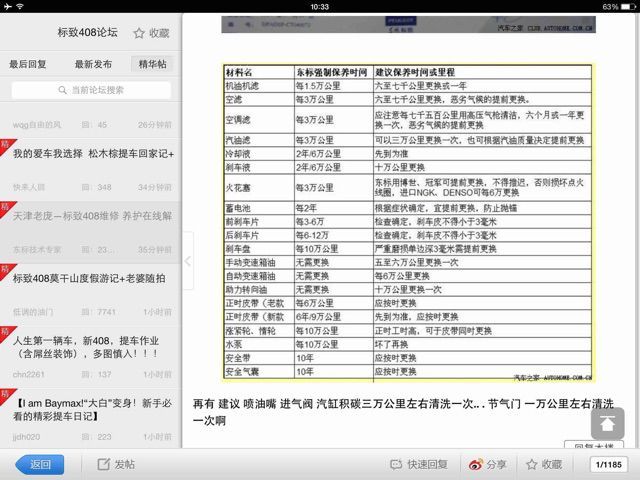
Task: Tap author name 快来人间
Action: coord(29,187)
